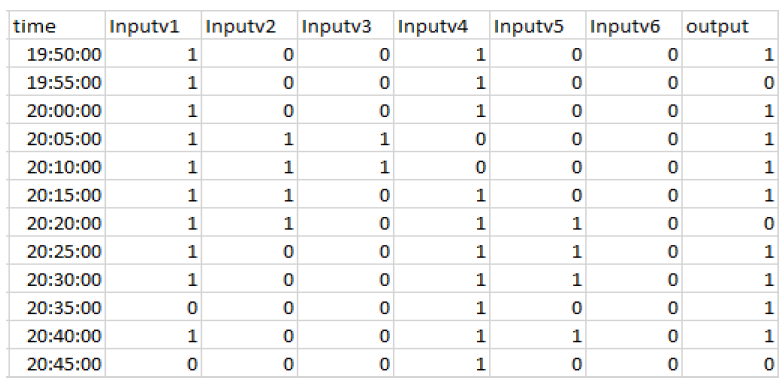Select the Inputv5 header cell
Viewport: 784px width, 390px height.
pyautogui.click(x=538, y=26)
